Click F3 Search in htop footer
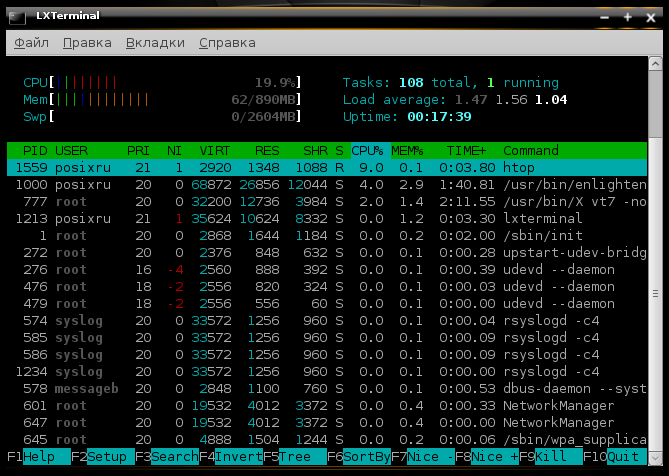 [167, 457]
